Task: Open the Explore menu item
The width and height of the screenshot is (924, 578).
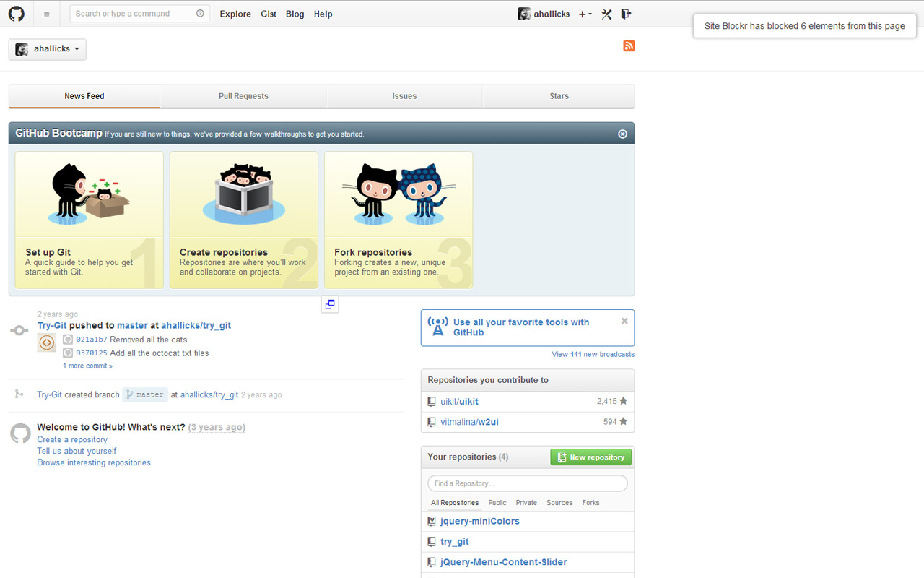Action: coord(235,14)
